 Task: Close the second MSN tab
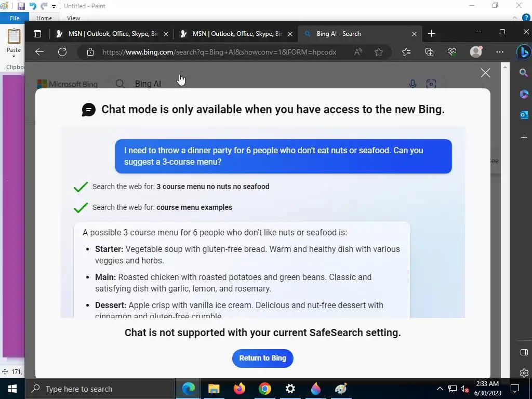point(290,34)
